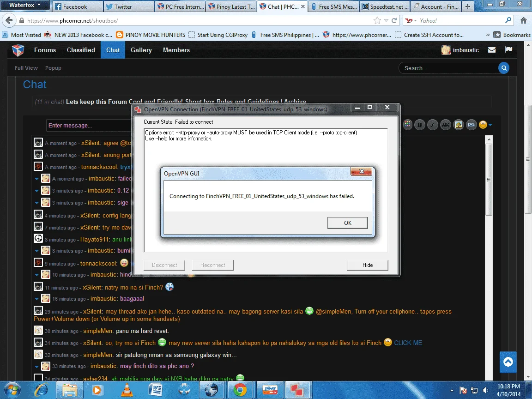This screenshot has width=532, height=399.
Task: Open the Classified menu item
Action: coord(81,50)
